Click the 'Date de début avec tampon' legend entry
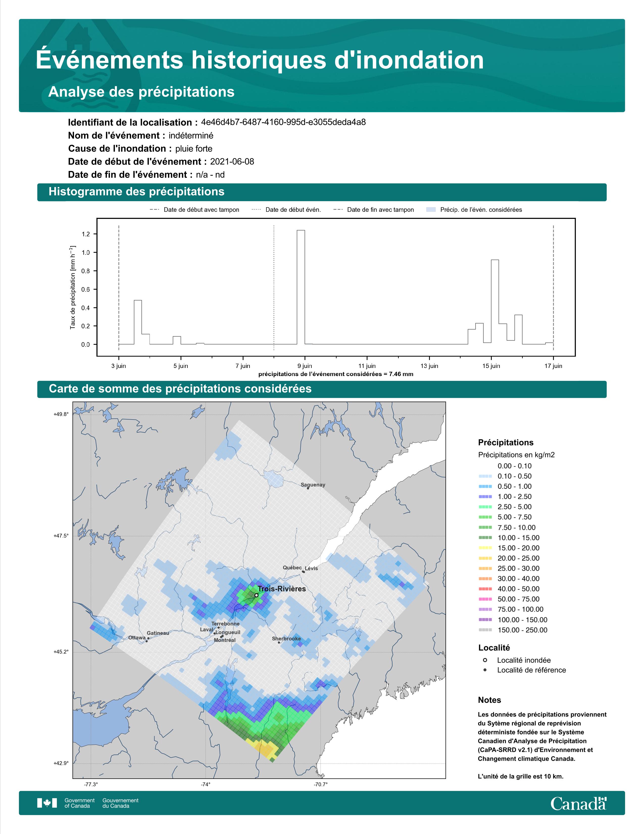 click(194, 210)
